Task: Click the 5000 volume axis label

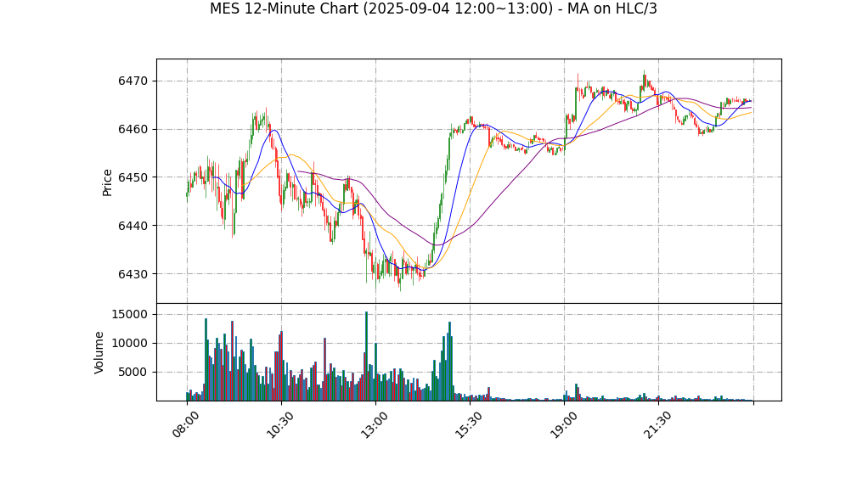Action: click(132, 372)
